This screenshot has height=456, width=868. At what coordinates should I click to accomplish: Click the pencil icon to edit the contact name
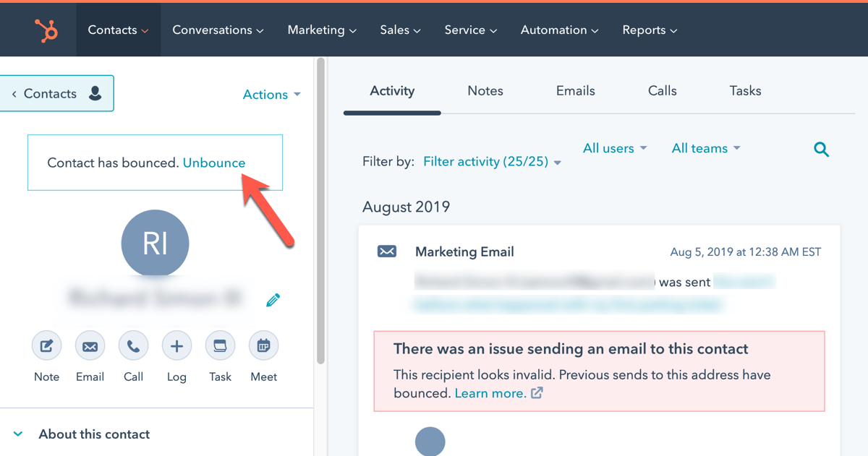pos(273,299)
